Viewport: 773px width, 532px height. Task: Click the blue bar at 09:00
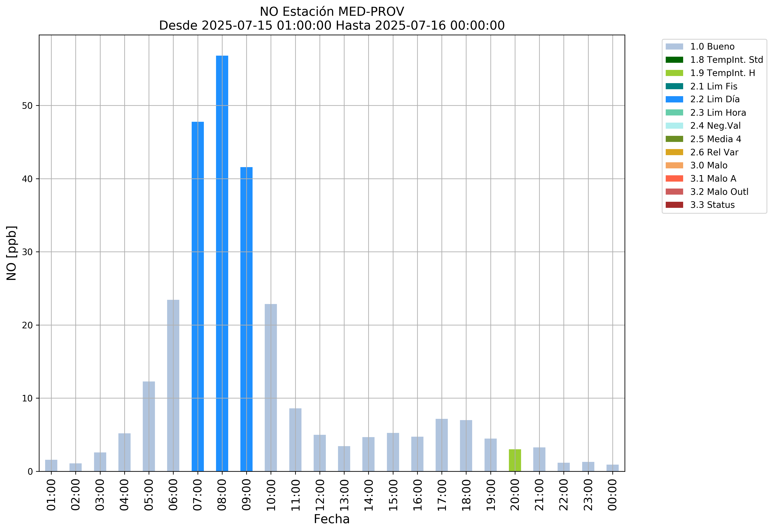tap(246, 319)
